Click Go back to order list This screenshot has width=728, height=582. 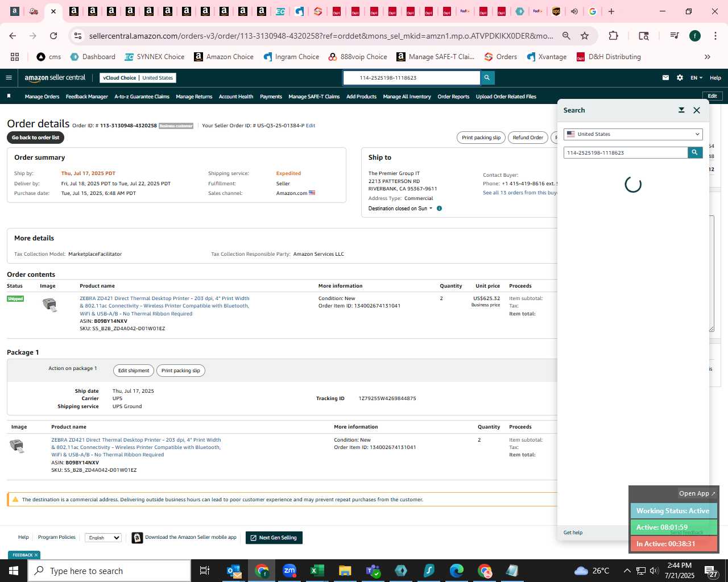pos(35,138)
